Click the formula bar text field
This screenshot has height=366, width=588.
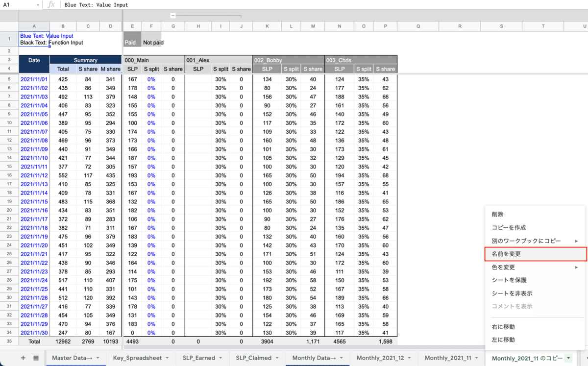coord(323,5)
